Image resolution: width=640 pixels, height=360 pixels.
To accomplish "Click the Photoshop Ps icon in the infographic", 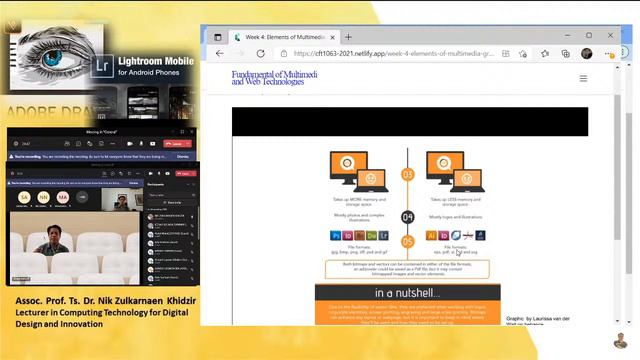I will pyautogui.click(x=335, y=236).
